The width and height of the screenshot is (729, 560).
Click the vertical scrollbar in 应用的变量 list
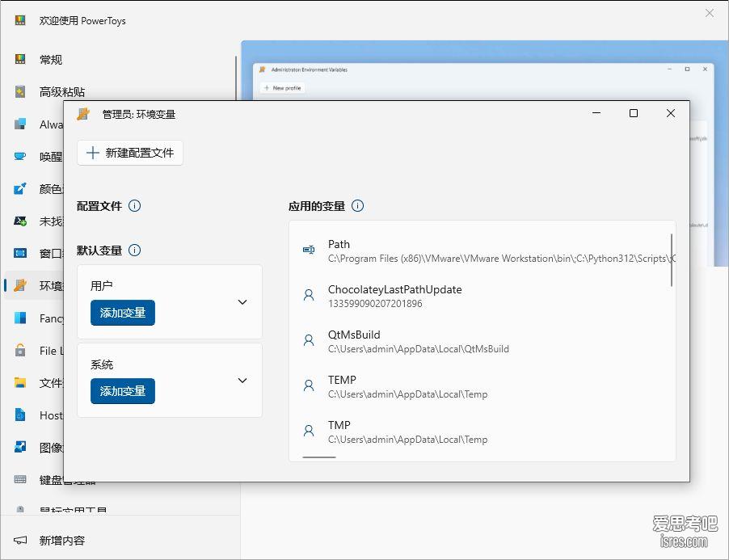pyautogui.click(x=672, y=260)
